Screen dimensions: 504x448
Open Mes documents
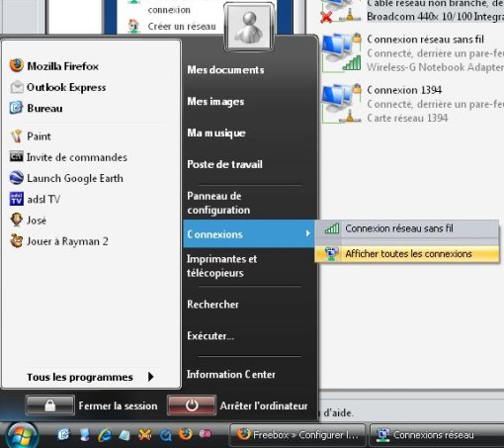pyautogui.click(x=225, y=70)
